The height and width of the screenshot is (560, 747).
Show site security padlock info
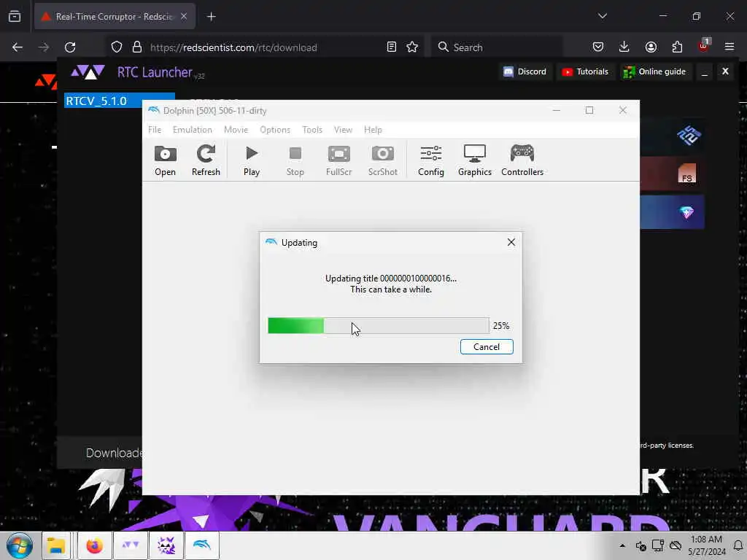(x=136, y=47)
